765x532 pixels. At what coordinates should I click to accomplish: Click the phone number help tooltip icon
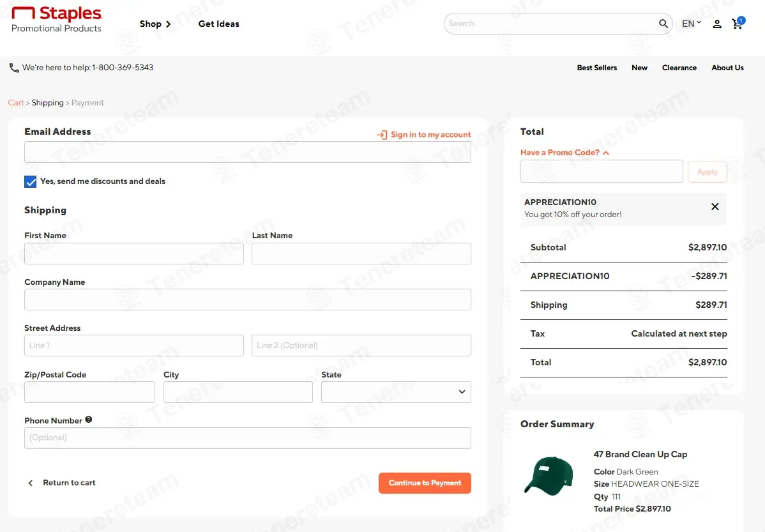tap(88, 419)
